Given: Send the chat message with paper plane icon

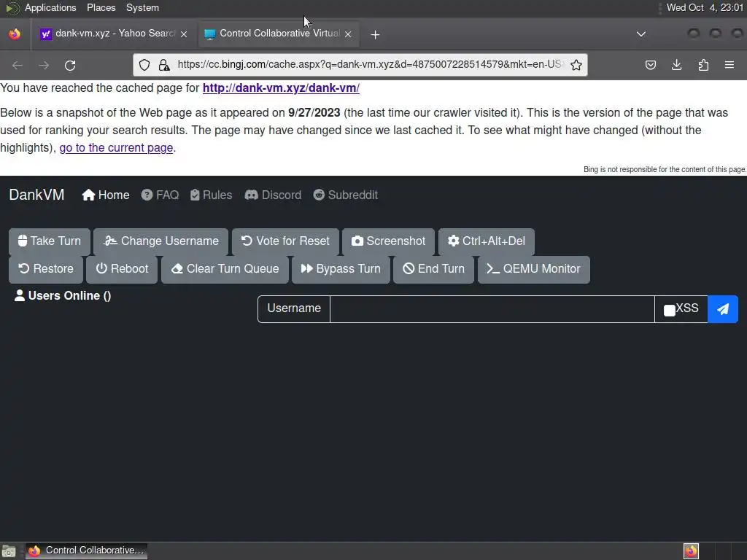Looking at the screenshot, I should (723, 309).
